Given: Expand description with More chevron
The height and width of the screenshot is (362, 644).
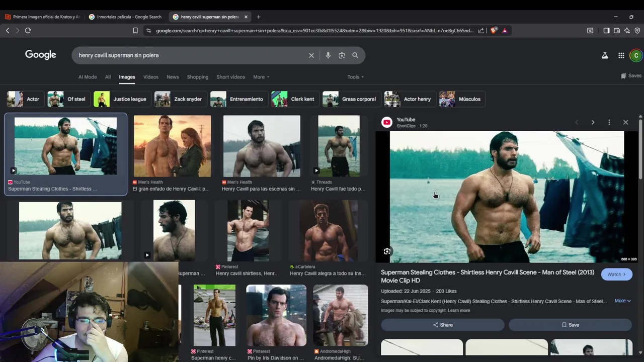Looking at the screenshot, I should 623,301.
